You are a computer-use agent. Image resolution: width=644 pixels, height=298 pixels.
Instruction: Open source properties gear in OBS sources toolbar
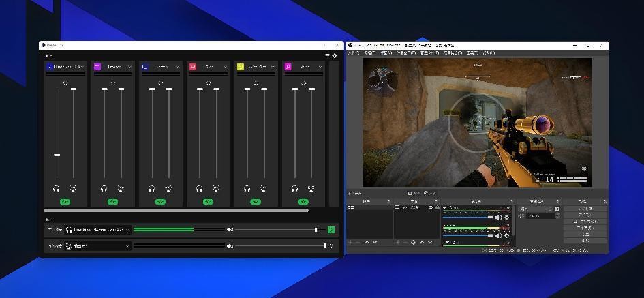coord(413,243)
